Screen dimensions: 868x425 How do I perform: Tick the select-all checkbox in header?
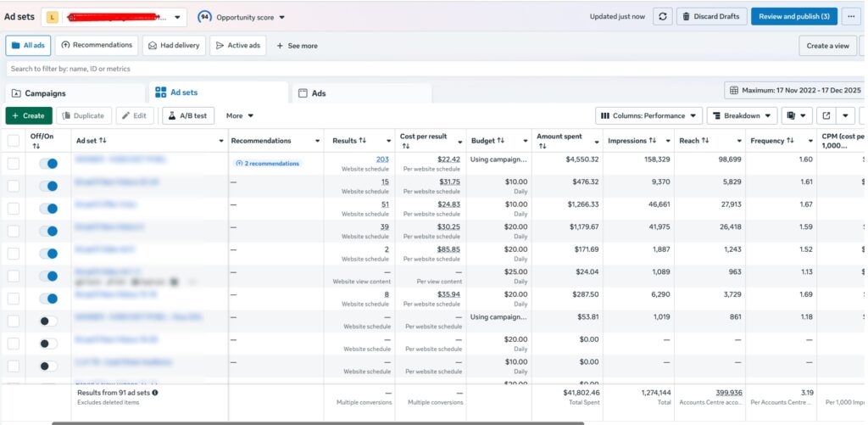click(14, 141)
